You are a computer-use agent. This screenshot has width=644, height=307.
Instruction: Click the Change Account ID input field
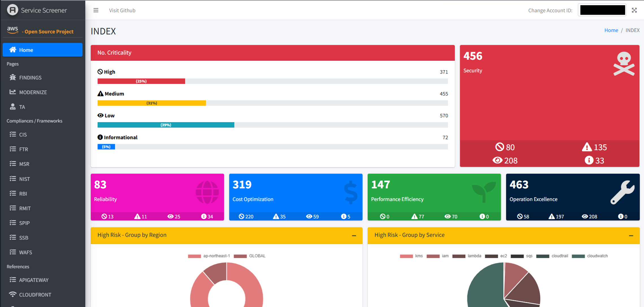pyautogui.click(x=602, y=10)
